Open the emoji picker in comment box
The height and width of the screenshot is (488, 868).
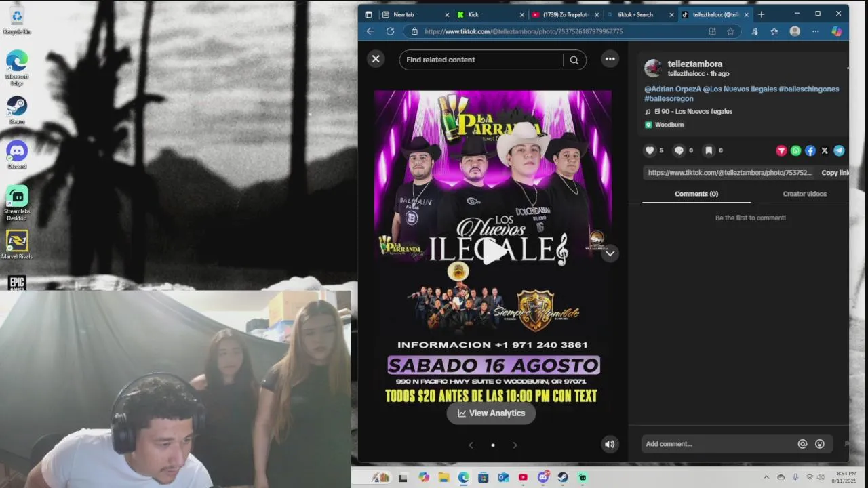(820, 444)
